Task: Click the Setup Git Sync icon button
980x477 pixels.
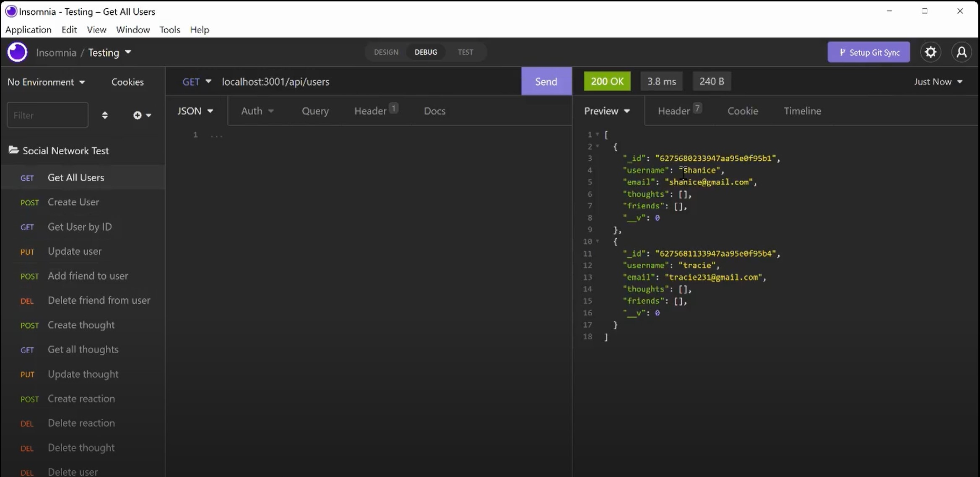Action: (869, 52)
